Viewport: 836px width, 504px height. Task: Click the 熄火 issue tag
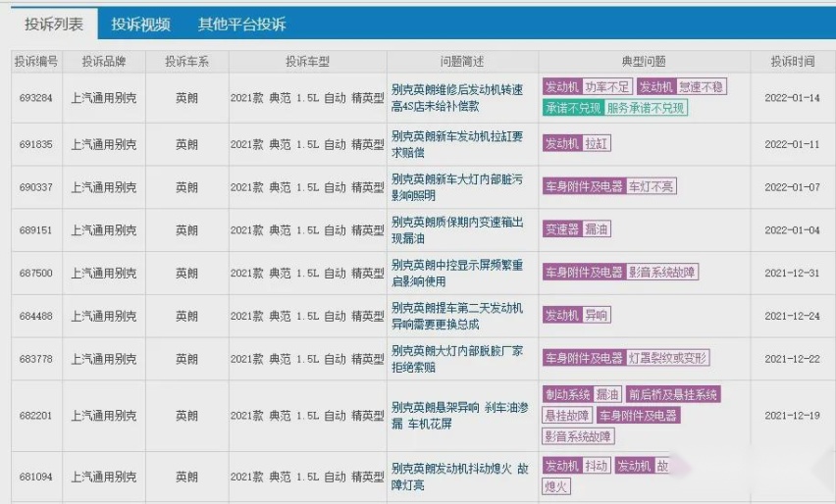[556, 486]
